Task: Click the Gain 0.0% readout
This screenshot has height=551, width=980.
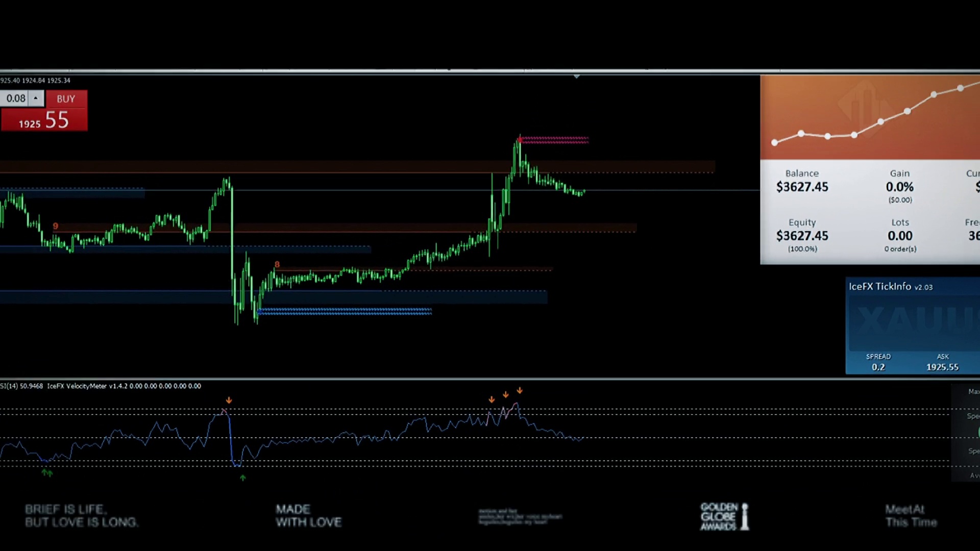Action: point(899,187)
